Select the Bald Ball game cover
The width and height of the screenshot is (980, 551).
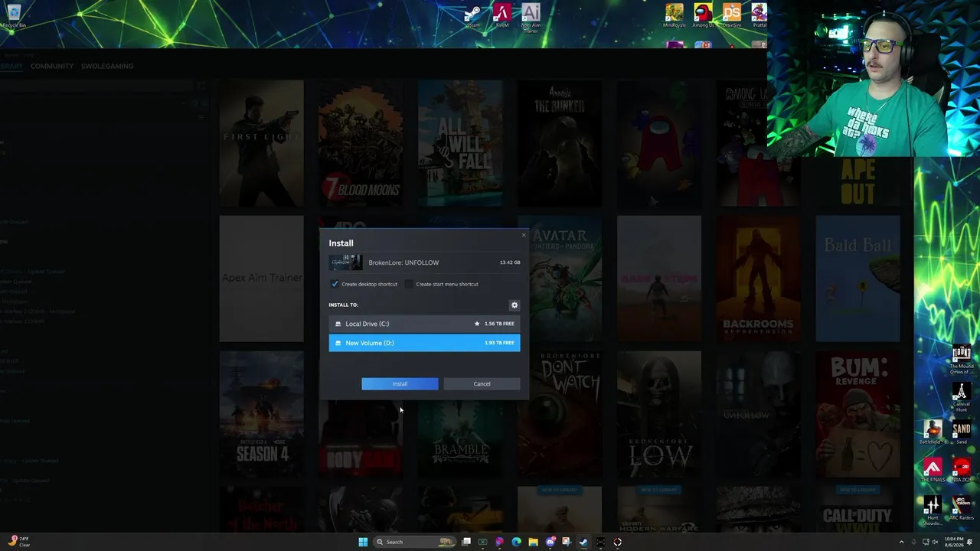857,279
